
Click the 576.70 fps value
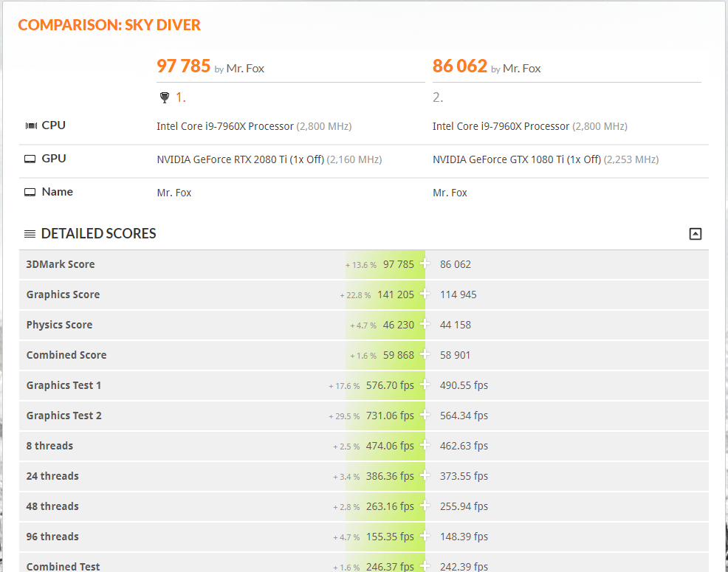390,385
